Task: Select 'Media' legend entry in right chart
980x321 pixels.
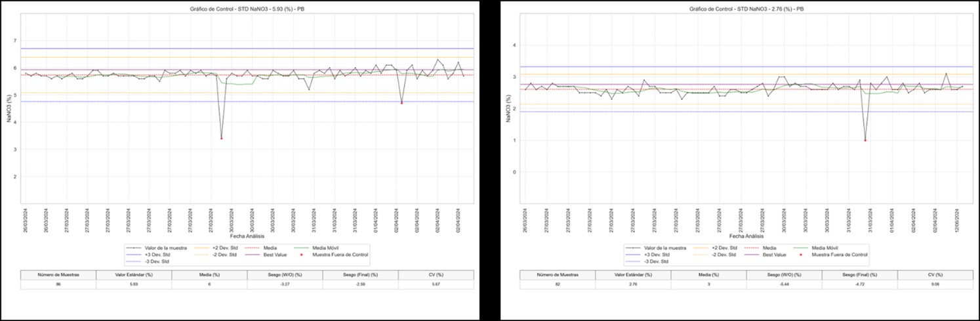Action: [x=760, y=248]
